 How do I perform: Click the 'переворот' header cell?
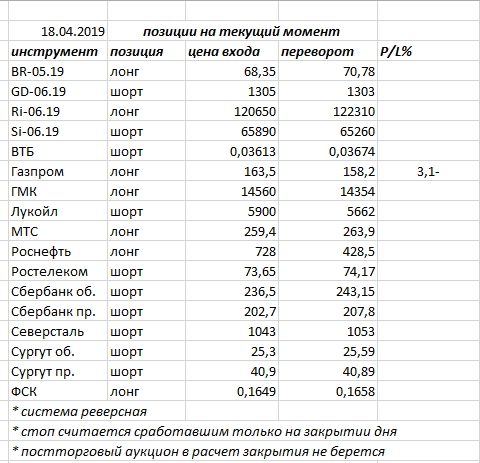click(x=328, y=51)
